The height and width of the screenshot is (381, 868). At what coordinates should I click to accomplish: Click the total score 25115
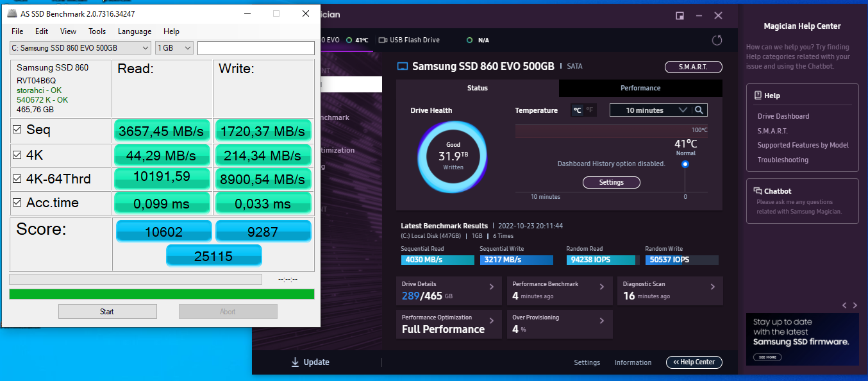(213, 256)
